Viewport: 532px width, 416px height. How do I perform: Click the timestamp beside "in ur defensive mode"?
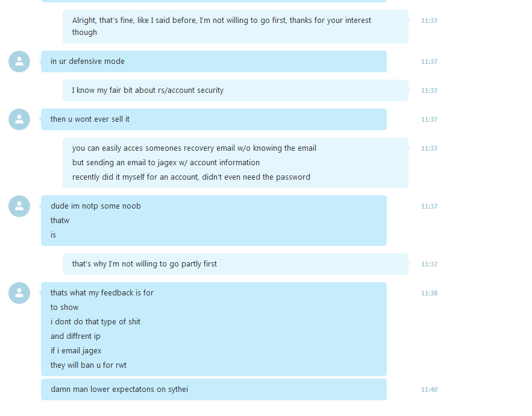(429, 61)
